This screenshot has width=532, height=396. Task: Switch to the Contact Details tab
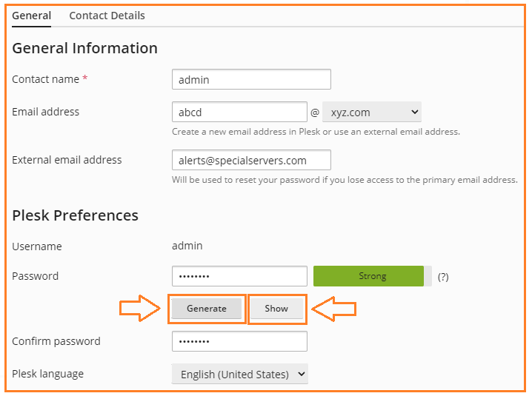point(107,16)
